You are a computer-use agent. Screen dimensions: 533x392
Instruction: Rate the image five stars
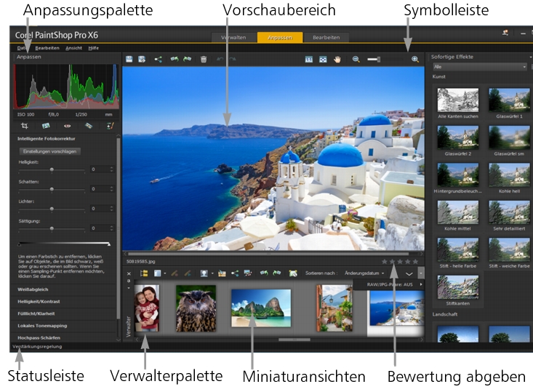(x=415, y=261)
